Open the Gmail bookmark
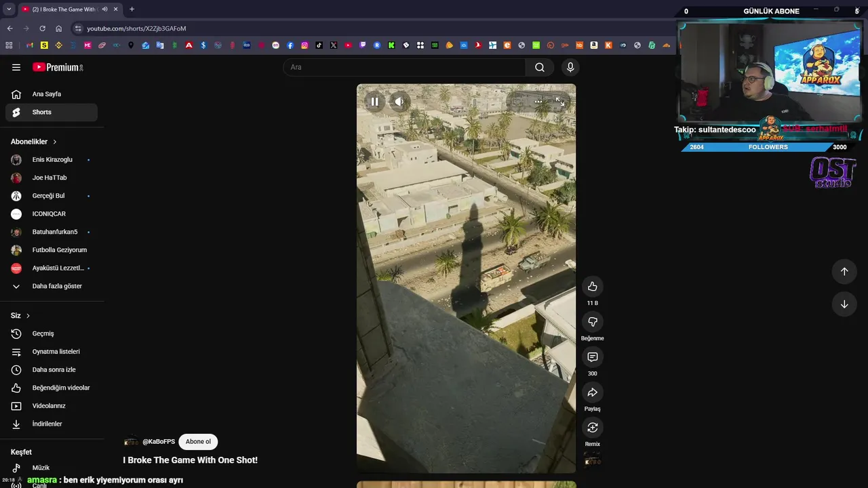Screen dimensions: 868x488 click(29, 45)
